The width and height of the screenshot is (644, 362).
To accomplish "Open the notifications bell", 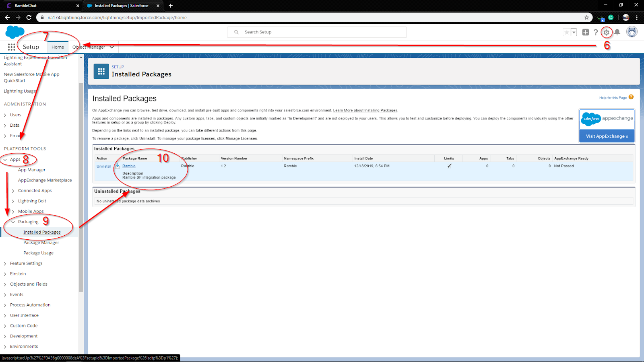I will [x=617, y=32].
